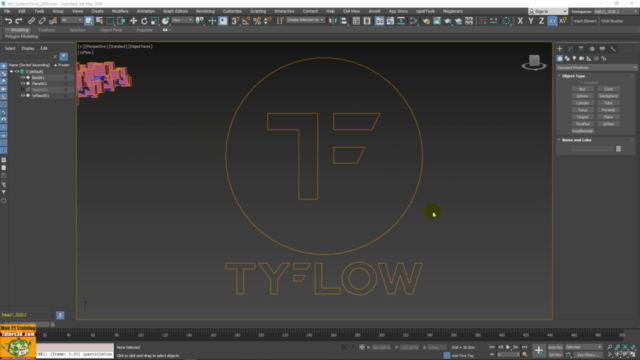Open the Create panel plus tab
The height and width of the screenshot is (360, 640).
[x=560, y=49]
